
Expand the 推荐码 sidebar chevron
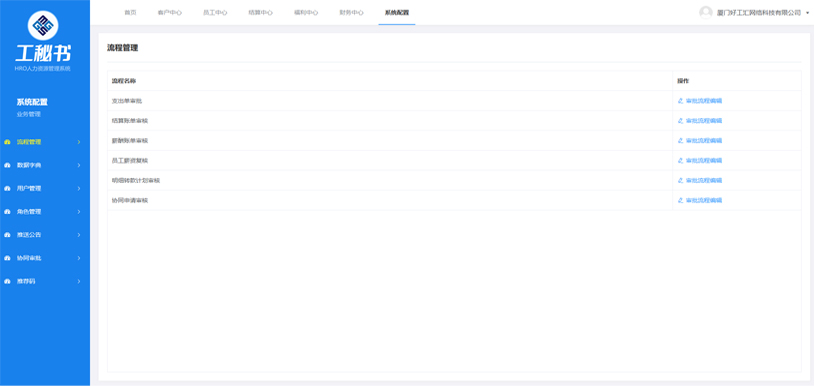point(79,281)
